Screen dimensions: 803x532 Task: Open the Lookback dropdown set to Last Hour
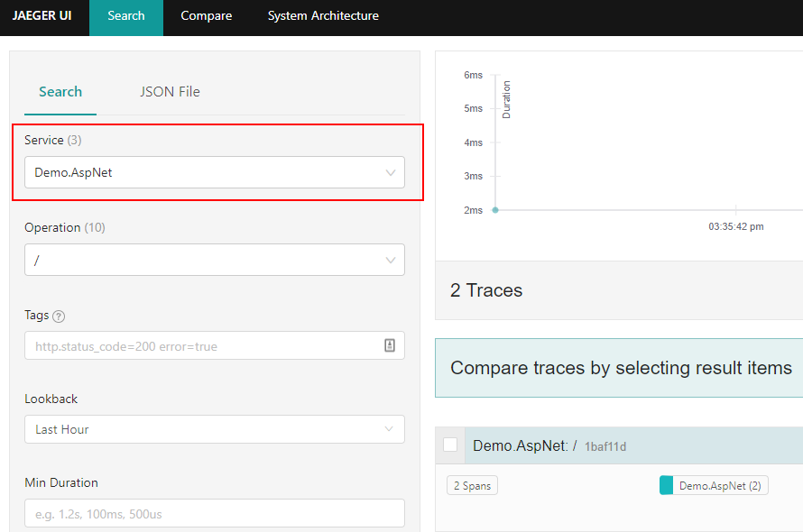coord(203,429)
